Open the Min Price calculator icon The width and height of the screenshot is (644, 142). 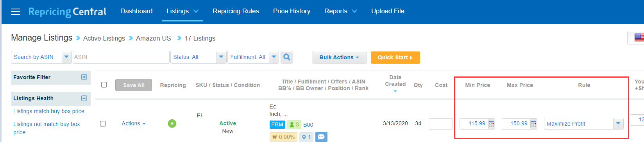coord(492,124)
